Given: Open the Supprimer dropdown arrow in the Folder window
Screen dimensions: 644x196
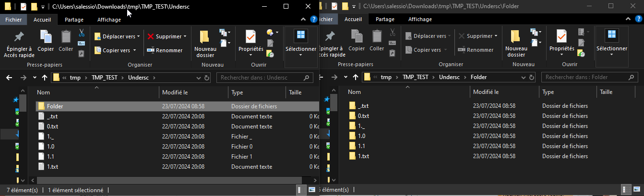Looking at the screenshot, I should coord(496,36).
